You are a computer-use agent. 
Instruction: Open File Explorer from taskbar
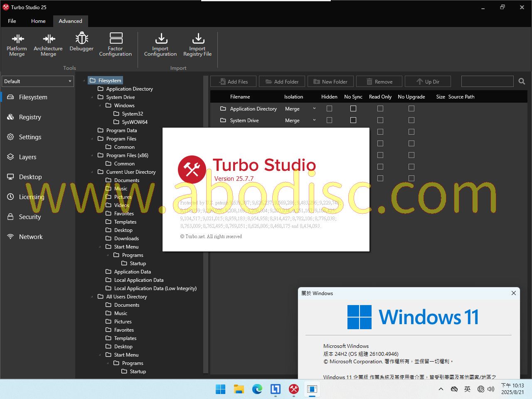pyautogui.click(x=239, y=389)
